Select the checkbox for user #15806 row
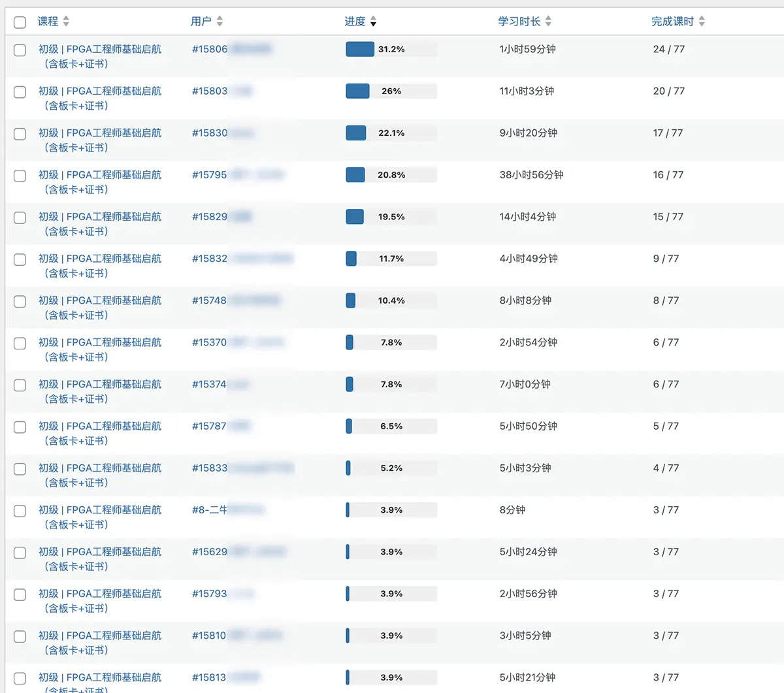This screenshot has width=784, height=693. point(20,50)
